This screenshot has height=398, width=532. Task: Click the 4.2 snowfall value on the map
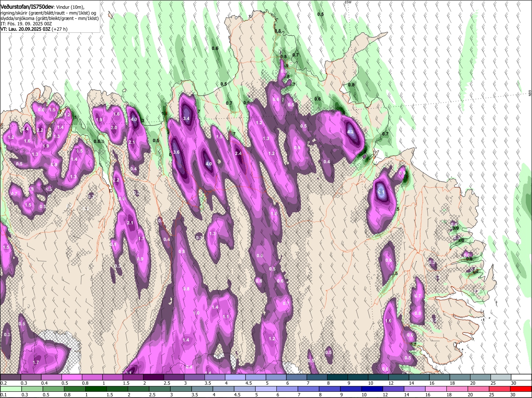(x=350, y=132)
